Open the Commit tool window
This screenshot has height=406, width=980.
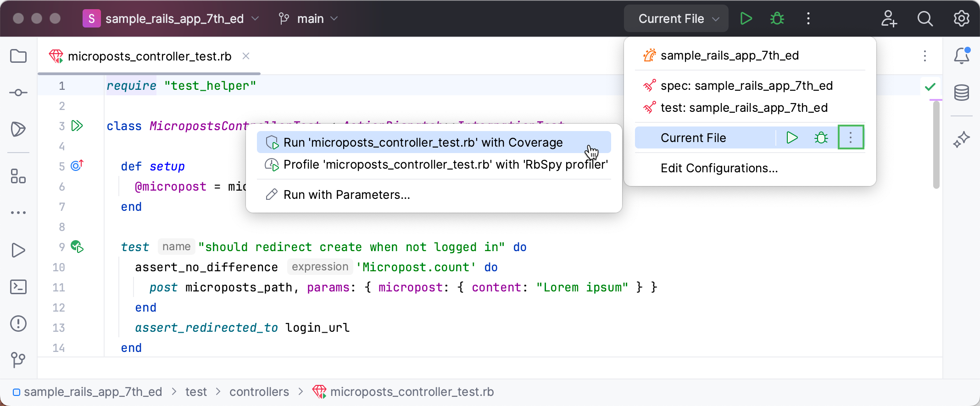coord(18,93)
